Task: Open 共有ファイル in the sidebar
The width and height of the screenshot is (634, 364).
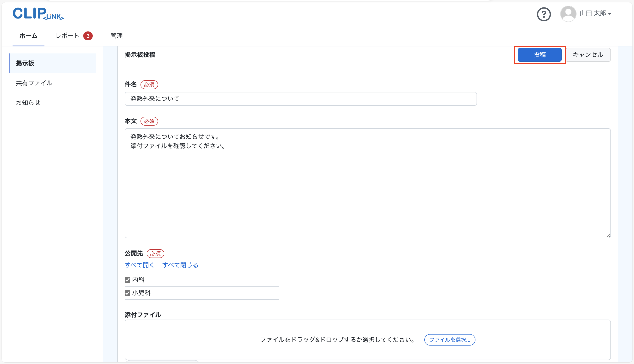Action: point(34,83)
